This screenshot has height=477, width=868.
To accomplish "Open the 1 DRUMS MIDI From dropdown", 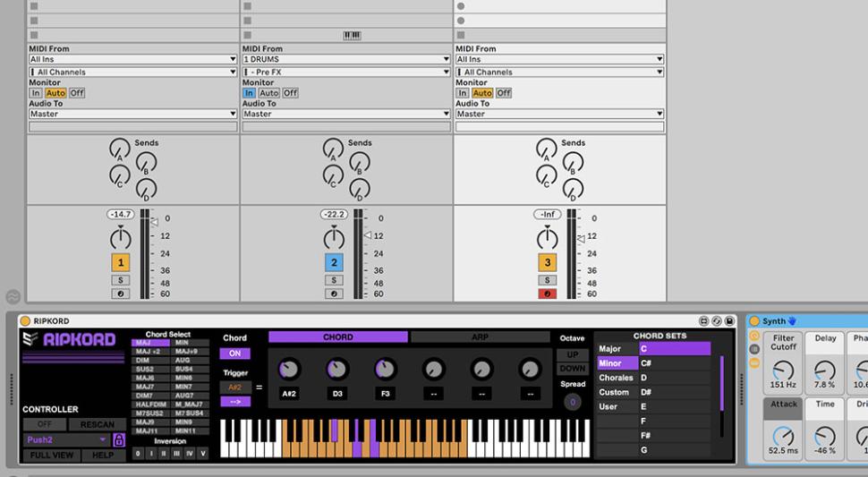I will point(346,59).
